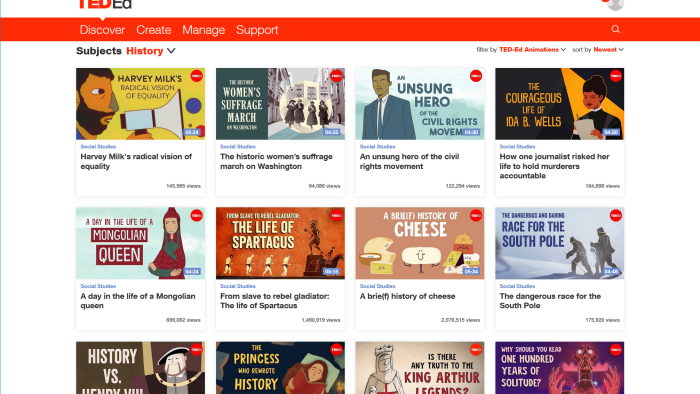Screen dimensions: 700x394
Task: Click TED-Ed badge on Ida B. Wells thumbnail
Action: click(x=616, y=76)
